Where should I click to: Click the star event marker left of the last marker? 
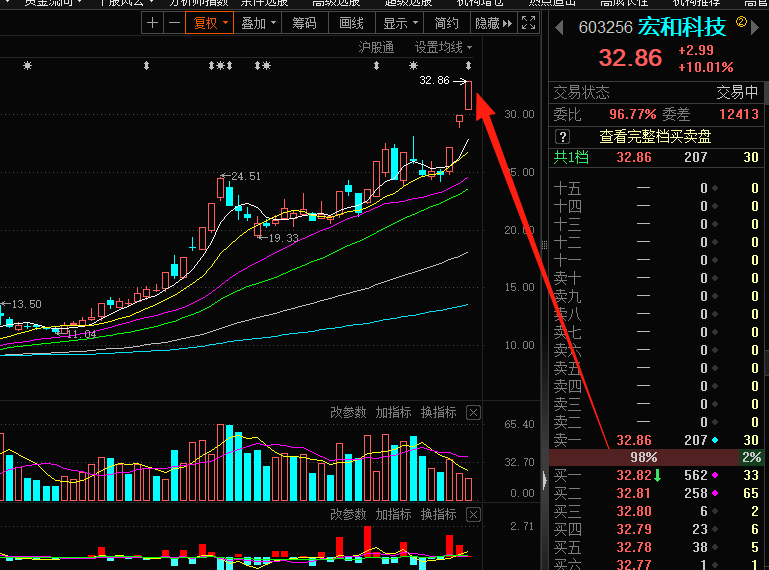tap(413, 65)
